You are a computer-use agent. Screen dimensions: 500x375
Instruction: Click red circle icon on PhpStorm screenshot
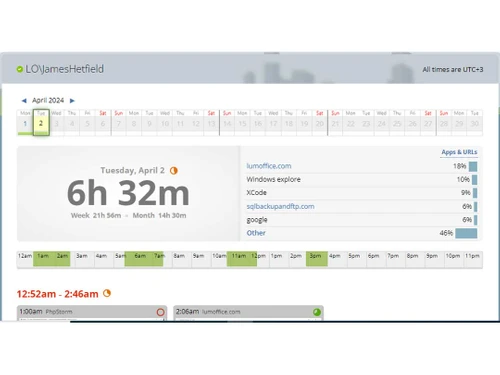coord(160,312)
